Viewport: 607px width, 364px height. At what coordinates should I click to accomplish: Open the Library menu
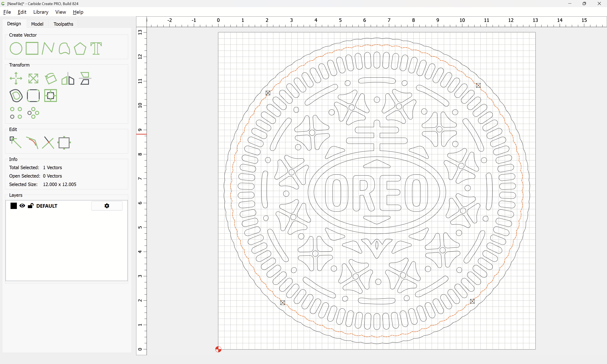tap(41, 12)
